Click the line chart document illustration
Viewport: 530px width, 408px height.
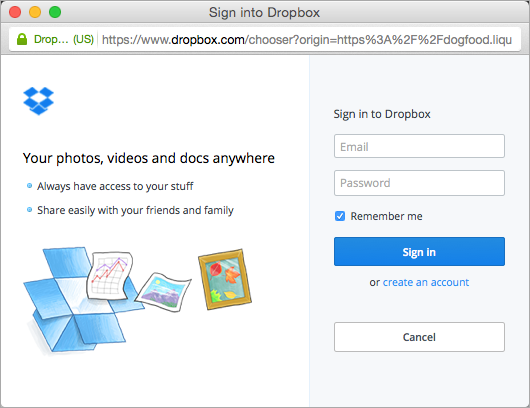[x=110, y=275]
